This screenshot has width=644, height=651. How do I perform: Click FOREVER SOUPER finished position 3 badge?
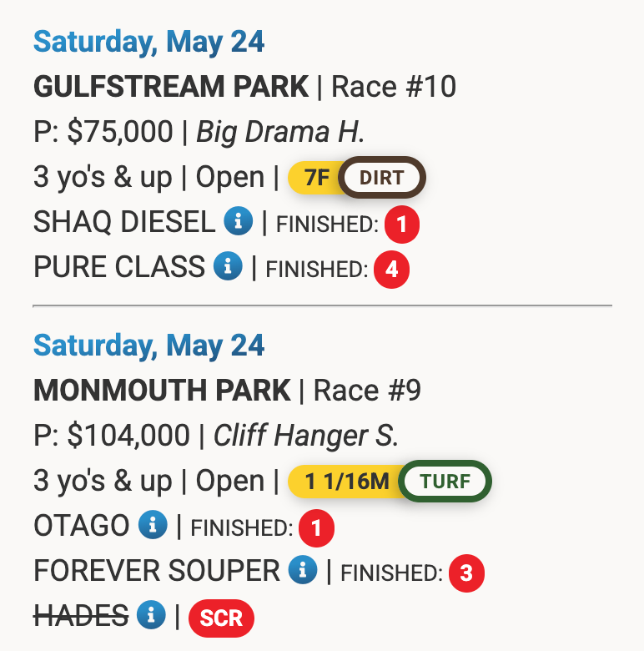click(x=466, y=573)
